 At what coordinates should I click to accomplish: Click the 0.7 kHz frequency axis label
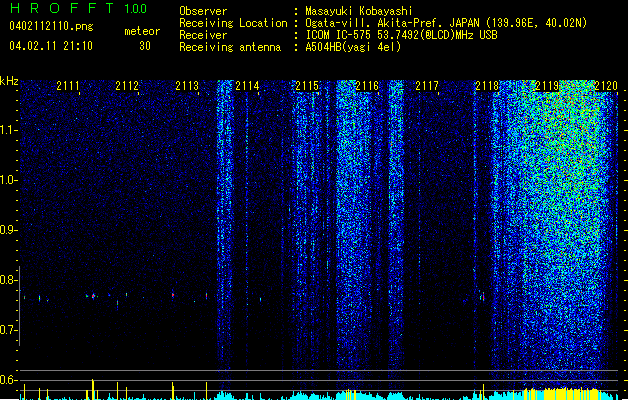tap(8, 330)
